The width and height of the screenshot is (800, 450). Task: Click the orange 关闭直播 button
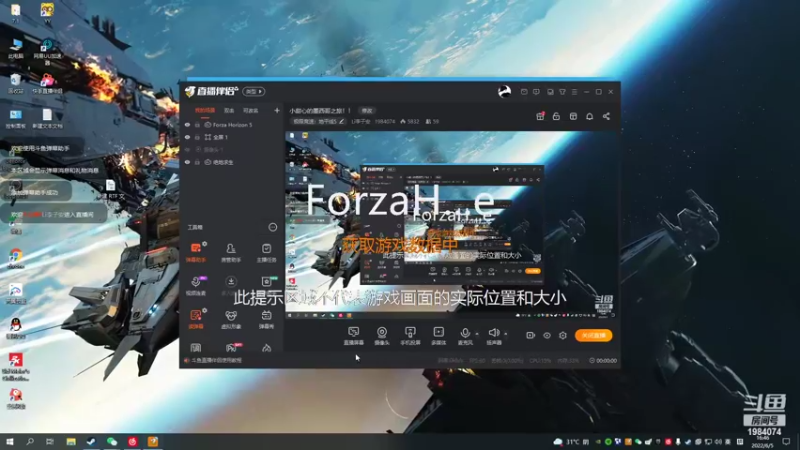pyautogui.click(x=593, y=335)
